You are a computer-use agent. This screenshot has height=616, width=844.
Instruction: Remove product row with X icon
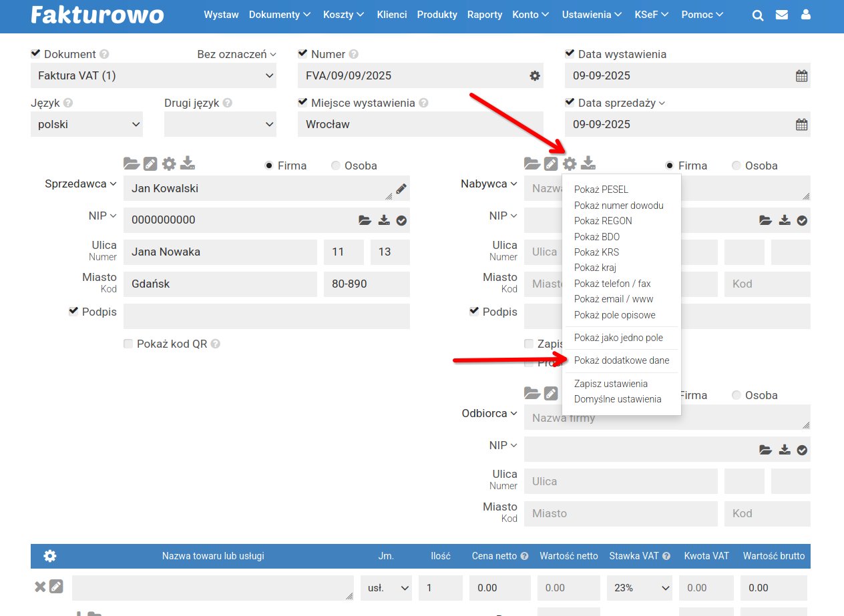click(x=40, y=587)
